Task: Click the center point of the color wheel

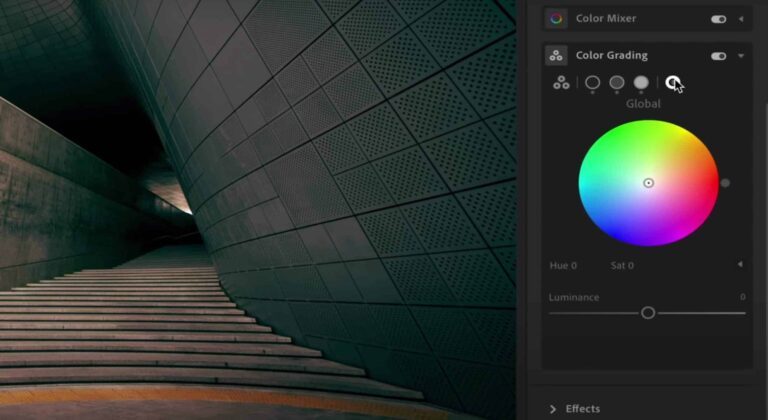Action: click(x=648, y=183)
